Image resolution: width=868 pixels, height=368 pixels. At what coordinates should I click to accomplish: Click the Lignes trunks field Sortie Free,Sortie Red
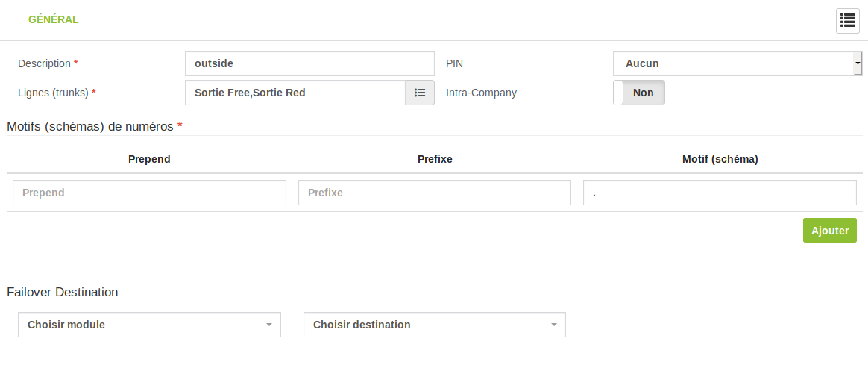[295, 93]
